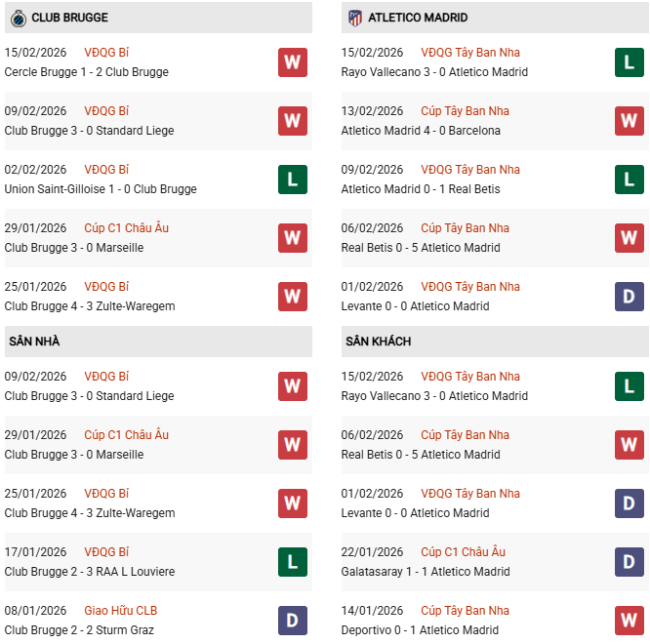Click the L badge for RAA L Louviere match
Viewport: 650px width, 644px height.
292,562
